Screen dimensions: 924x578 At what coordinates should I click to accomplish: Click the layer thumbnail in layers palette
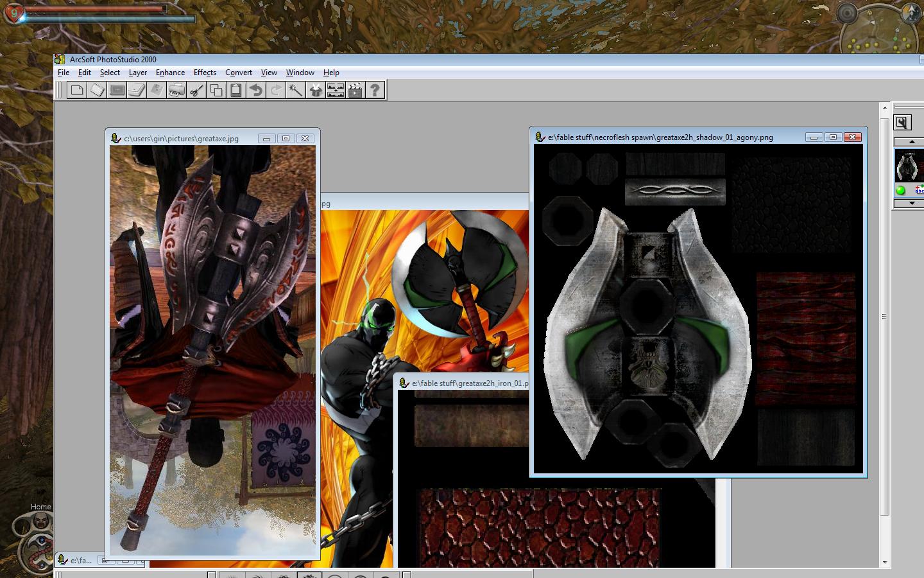click(909, 166)
